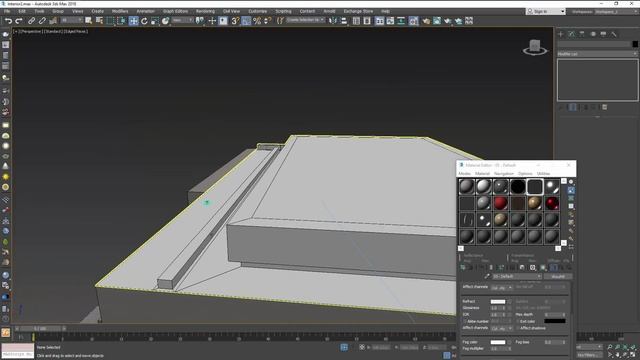The width and height of the screenshot is (640, 360).
Task: Activate the Select and Move tool
Action: [133, 21]
